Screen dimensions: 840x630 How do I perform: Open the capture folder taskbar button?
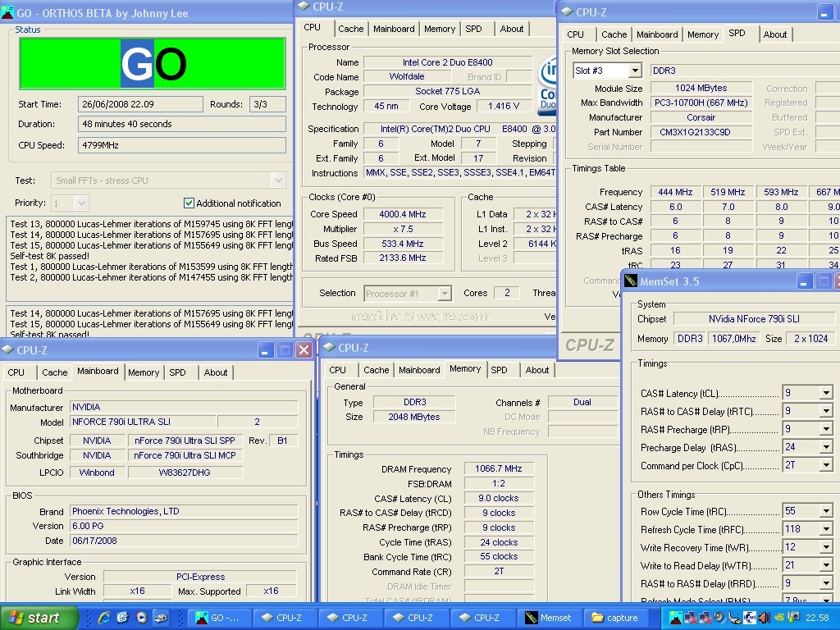point(615,618)
